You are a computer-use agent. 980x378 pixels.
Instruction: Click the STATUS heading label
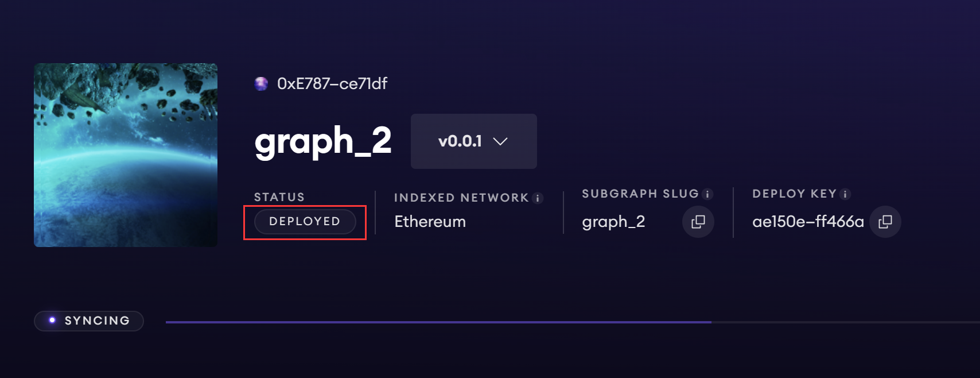point(279,197)
